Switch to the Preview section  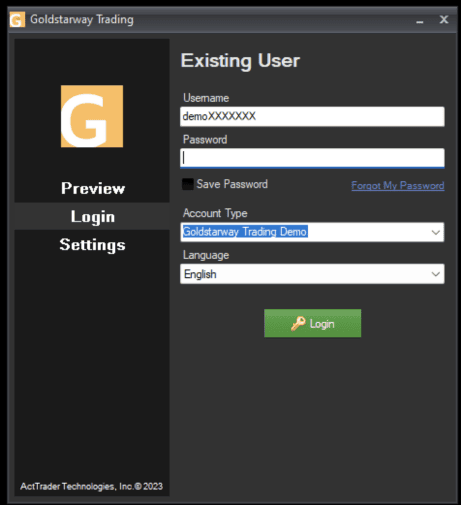click(93, 188)
